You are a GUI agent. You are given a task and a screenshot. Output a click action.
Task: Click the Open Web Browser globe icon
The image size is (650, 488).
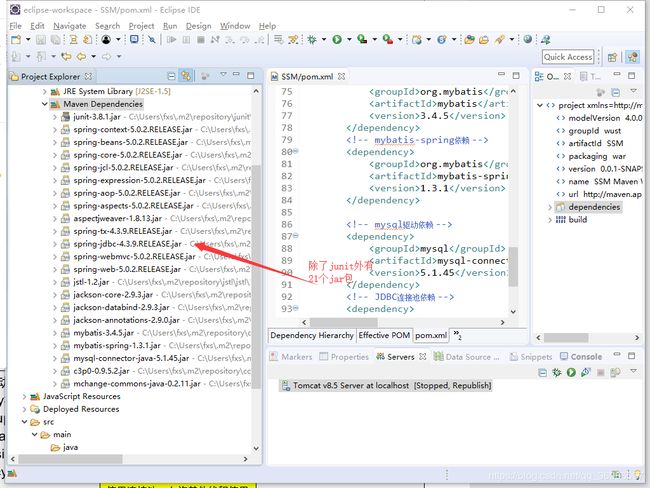click(x=527, y=39)
